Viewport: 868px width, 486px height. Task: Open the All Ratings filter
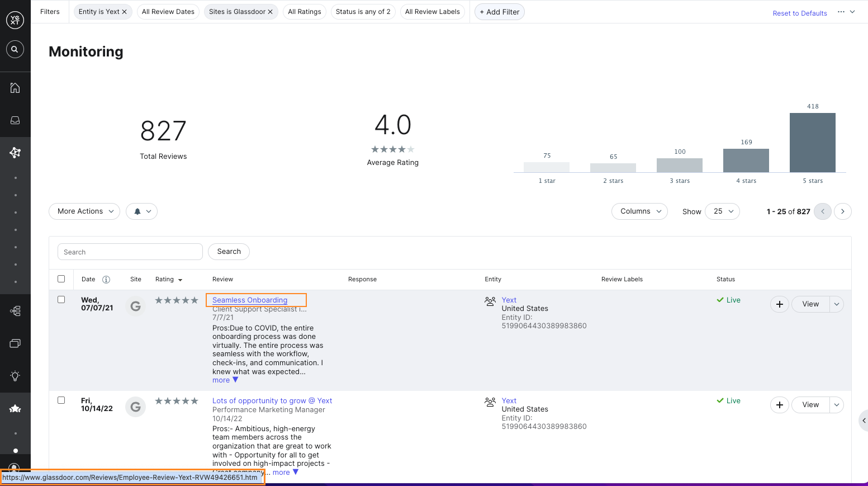[x=304, y=12]
